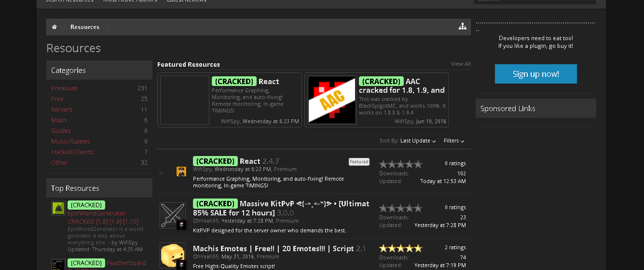Open the Guides category
644x270 pixels.
pos(61,130)
